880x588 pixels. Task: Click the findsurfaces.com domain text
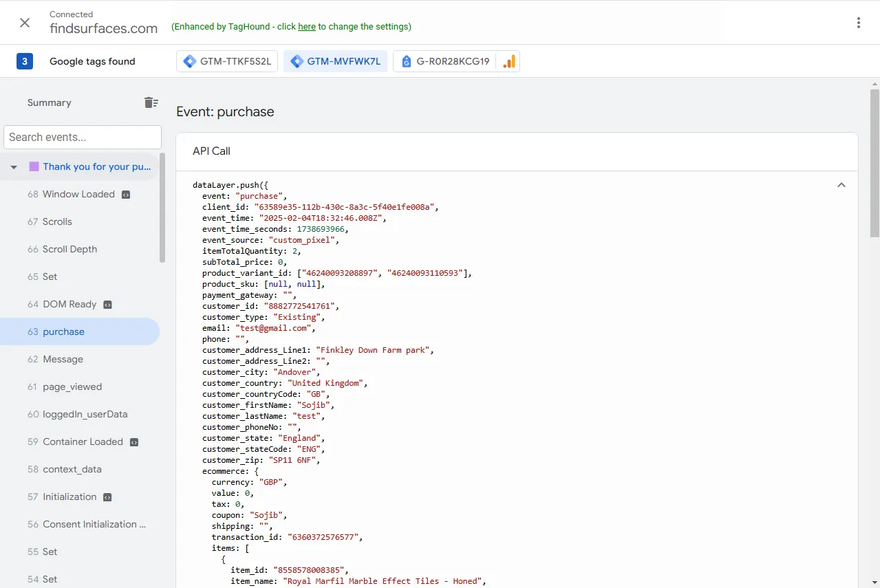pyautogui.click(x=104, y=28)
